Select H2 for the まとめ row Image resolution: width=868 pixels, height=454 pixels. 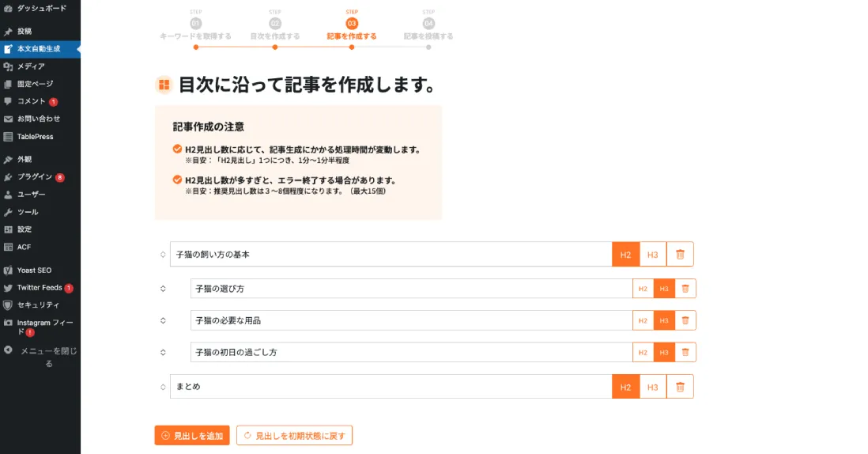pos(625,387)
